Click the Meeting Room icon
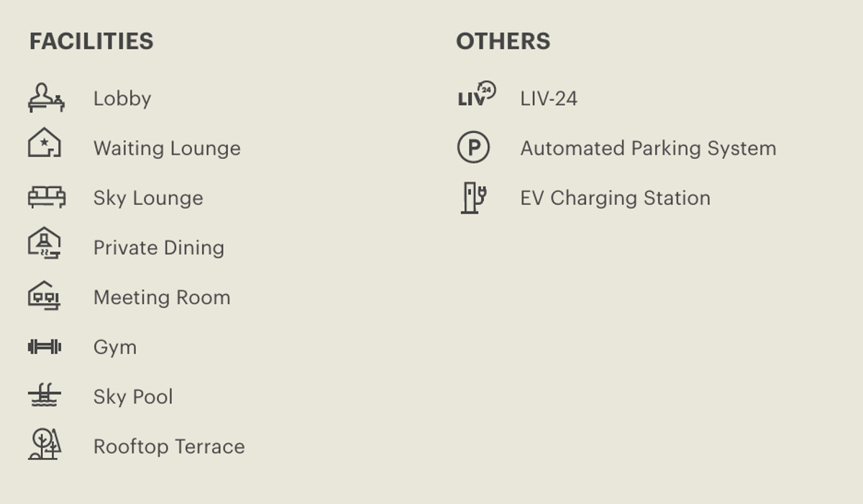The width and height of the screenshot is (863, 504). (45, 295)
